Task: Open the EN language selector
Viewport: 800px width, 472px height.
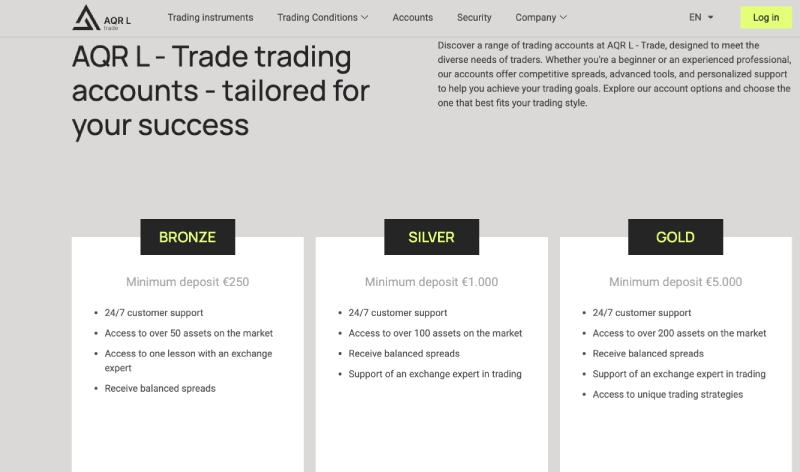Action: (x=701, y=17)
